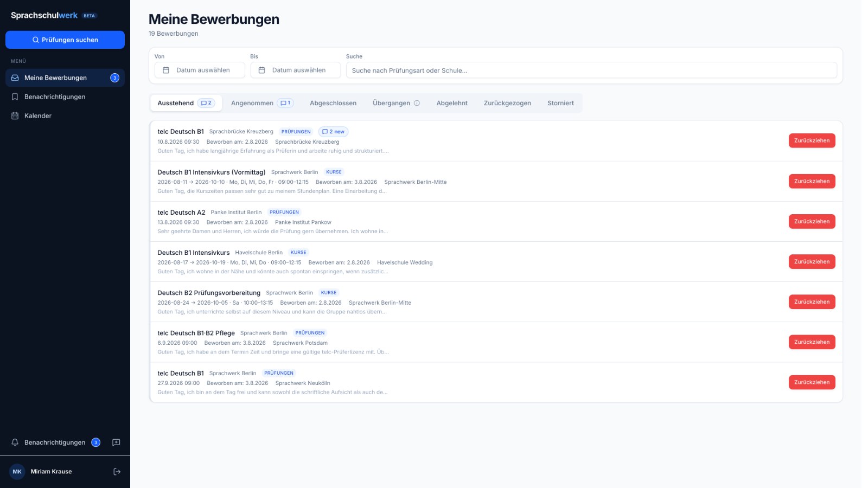Withdraw Havelschule Deutsch B1 Intensivkurs application
Image resolution: width=868 pixels, height=488 pixels.
812,261
